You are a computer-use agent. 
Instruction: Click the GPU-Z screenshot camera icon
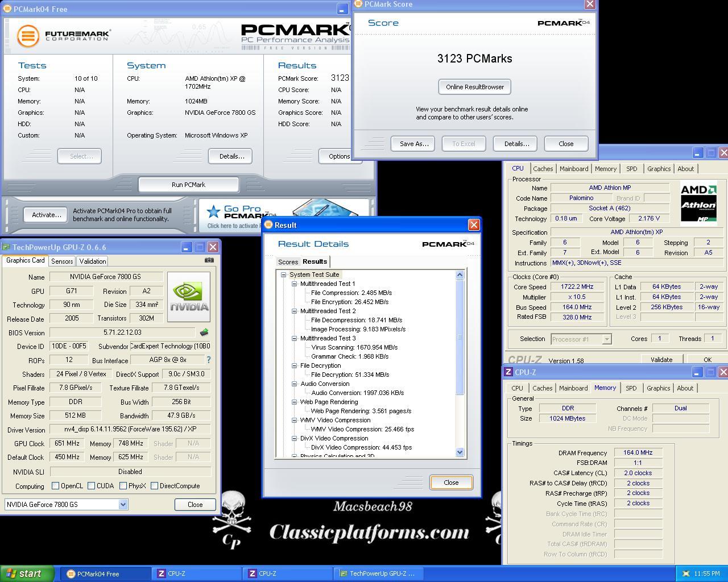209,260
